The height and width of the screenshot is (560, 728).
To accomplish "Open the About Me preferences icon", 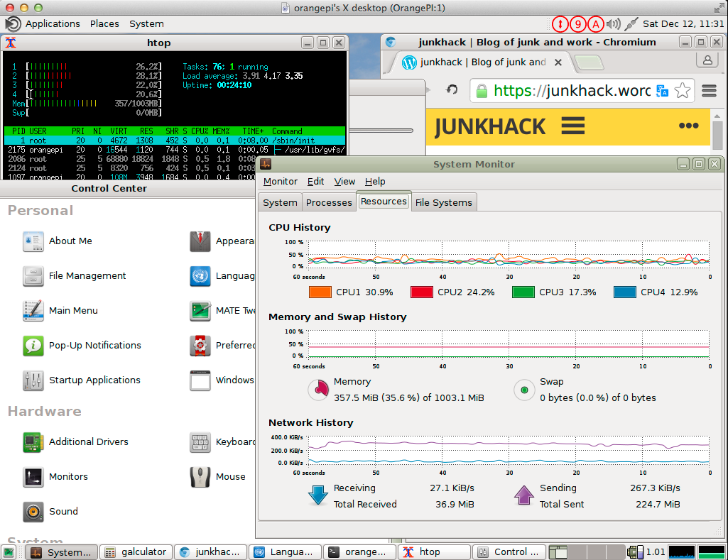I will click(33, 241).
